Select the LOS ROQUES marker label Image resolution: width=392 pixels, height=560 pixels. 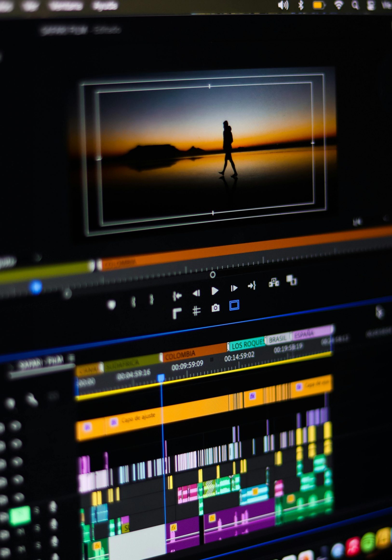[247, 344]
